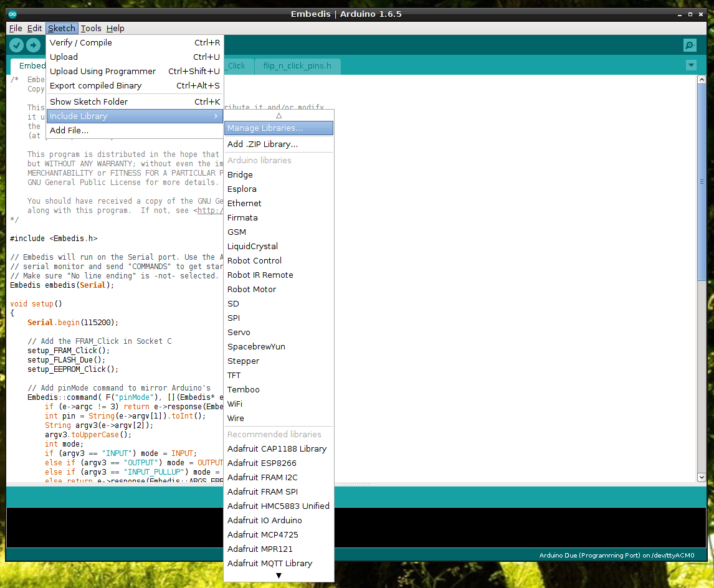Click the Verify checkmark toolbar button
The image size is (714, 588).
17,45
